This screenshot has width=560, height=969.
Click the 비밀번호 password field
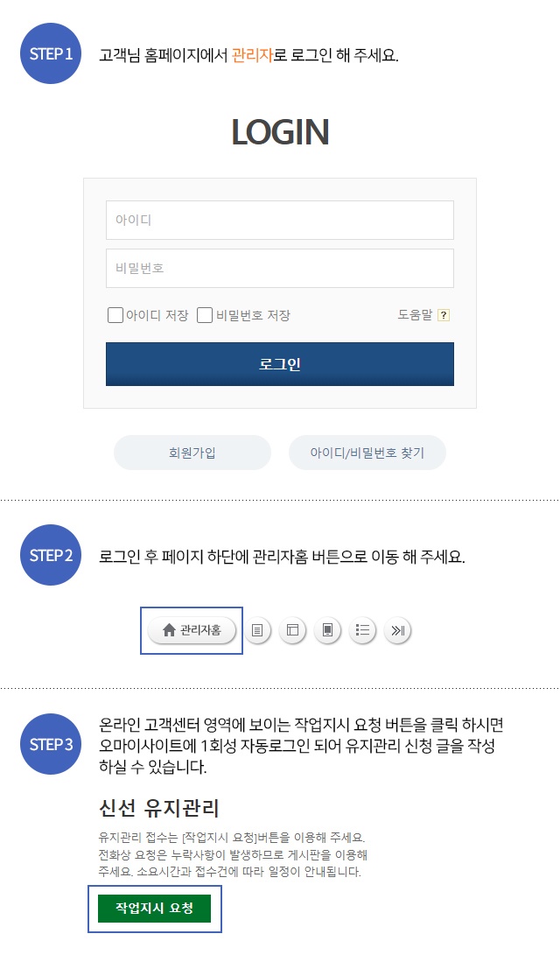(x=279, y=269)
